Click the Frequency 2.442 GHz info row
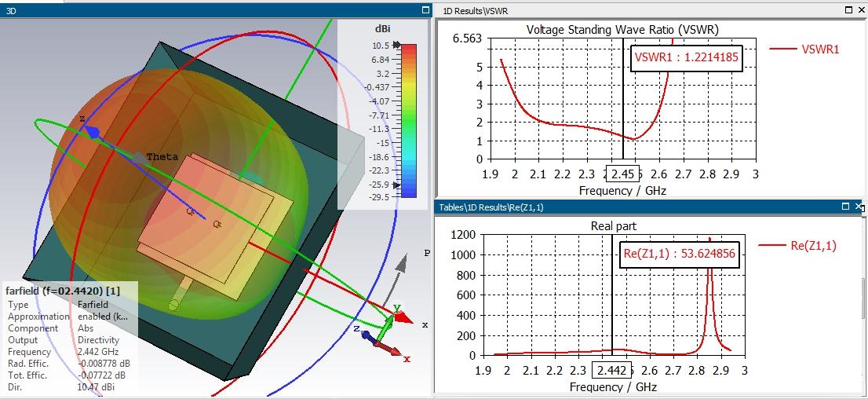The height and width of the screenshot is (399, 868). coord(63,352)
